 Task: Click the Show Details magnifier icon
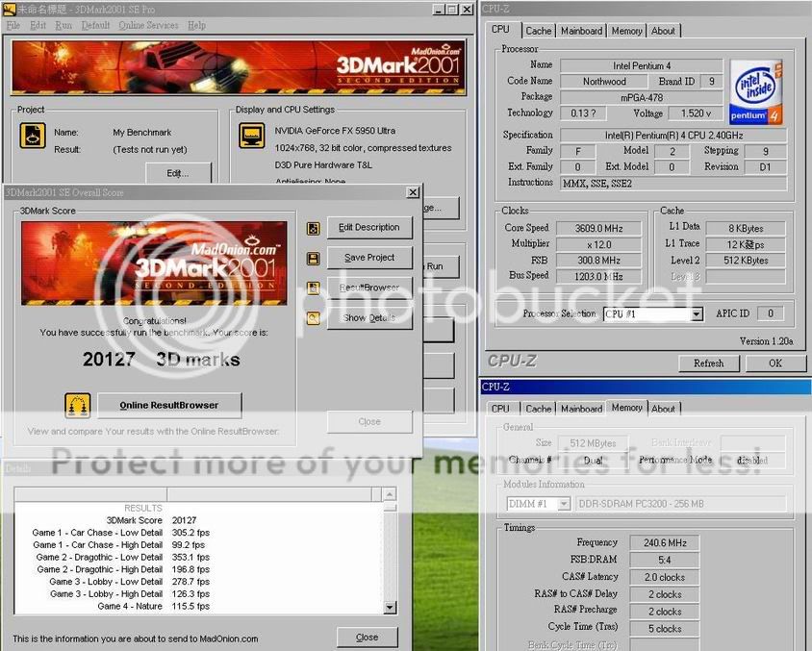click(x=313, y=317)
